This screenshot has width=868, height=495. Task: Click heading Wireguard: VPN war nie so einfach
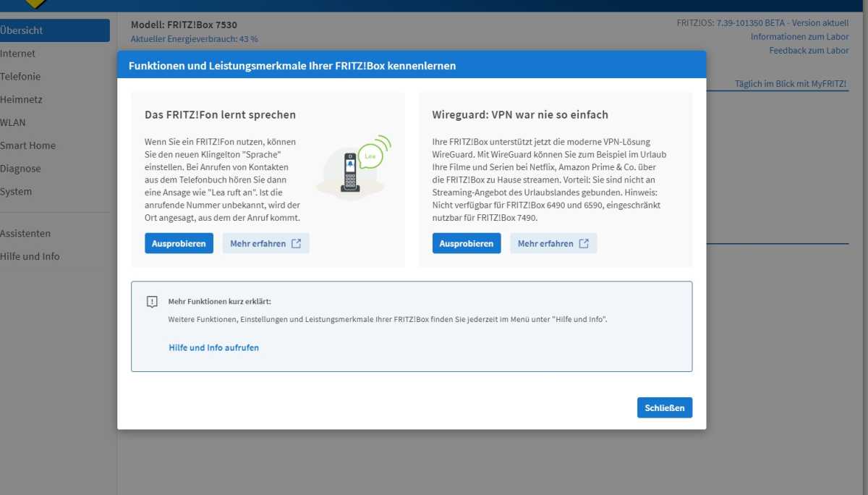pyautogui.click(x=520, y=114)
